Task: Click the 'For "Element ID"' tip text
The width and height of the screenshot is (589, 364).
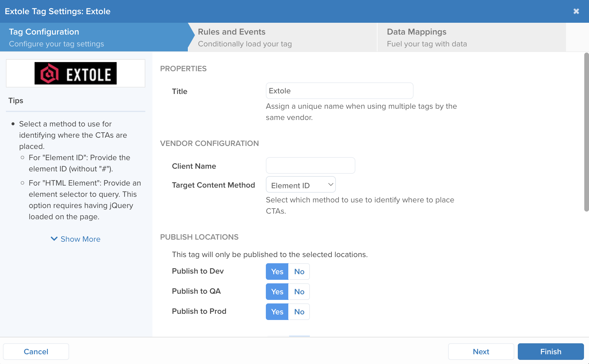Action: coord(79,163)
